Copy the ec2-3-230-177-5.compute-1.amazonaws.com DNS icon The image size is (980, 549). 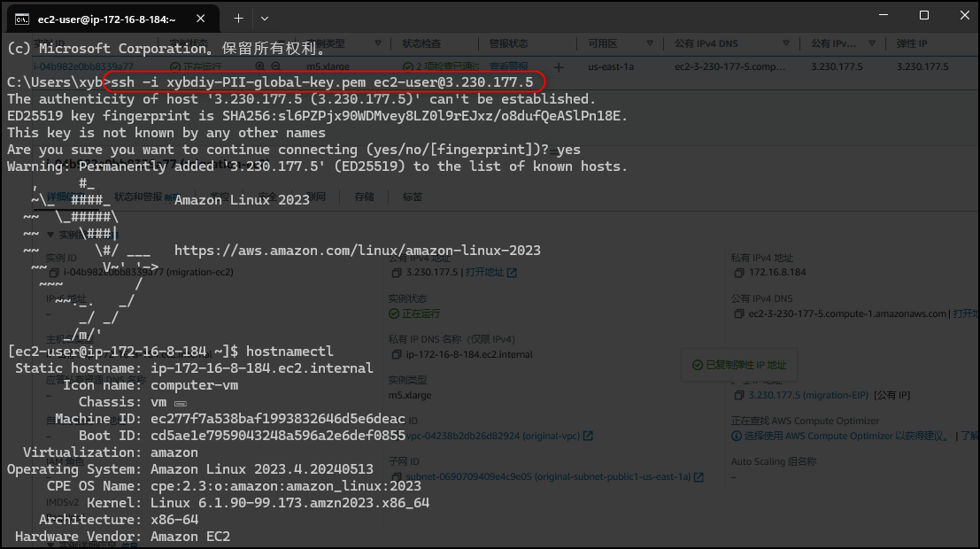(x=738, y=313)
